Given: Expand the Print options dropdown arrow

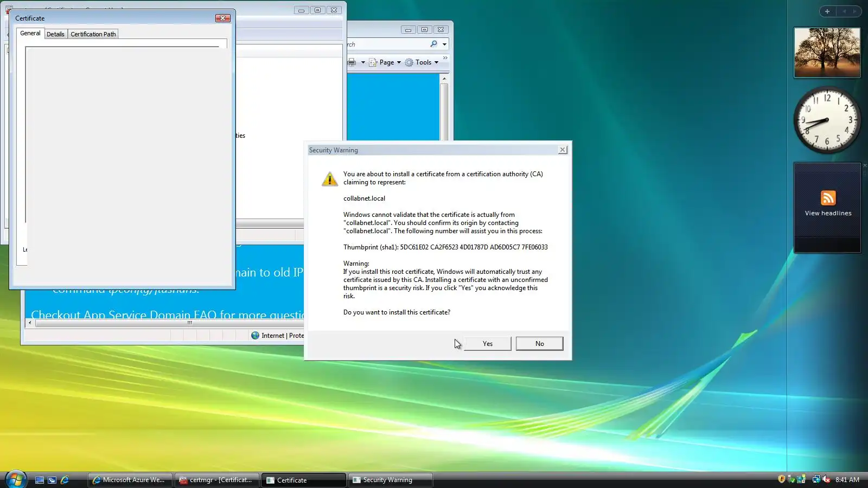Looking at the screenshot, I should pos(363,62).
